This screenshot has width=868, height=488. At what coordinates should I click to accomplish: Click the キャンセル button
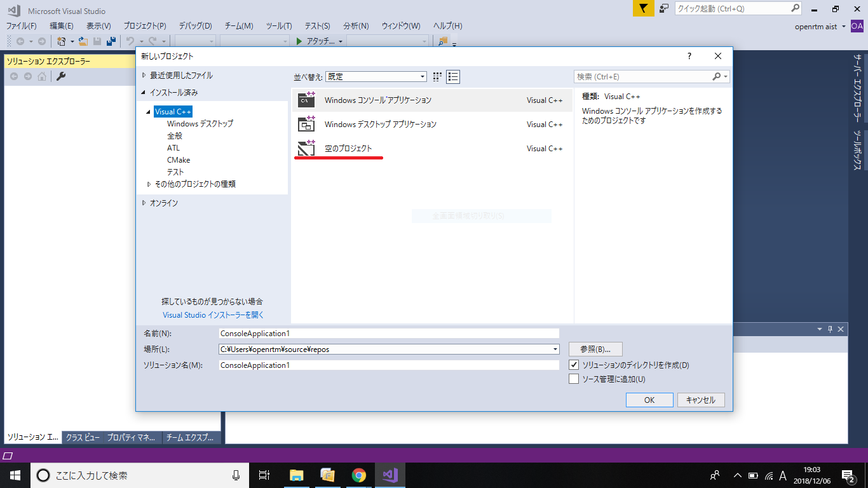(701, 400)
